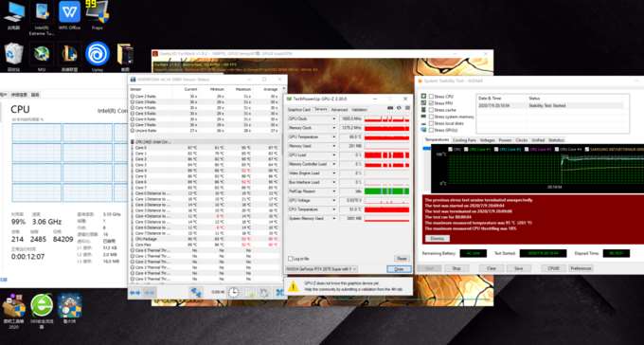This screenshot has height=345, width=644.
Task: Toggle Stress FPU checkbox
Action: pyautogui.click(x=431, y=102)
